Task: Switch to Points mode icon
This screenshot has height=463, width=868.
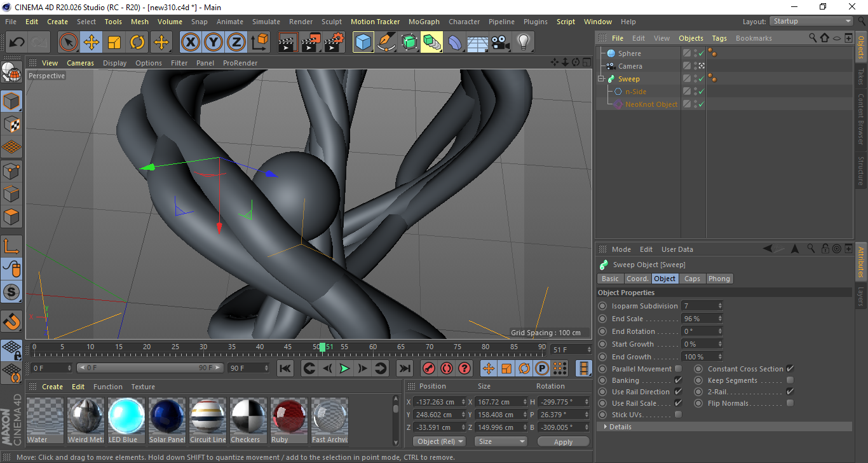Action: click(x=11, y=170)
